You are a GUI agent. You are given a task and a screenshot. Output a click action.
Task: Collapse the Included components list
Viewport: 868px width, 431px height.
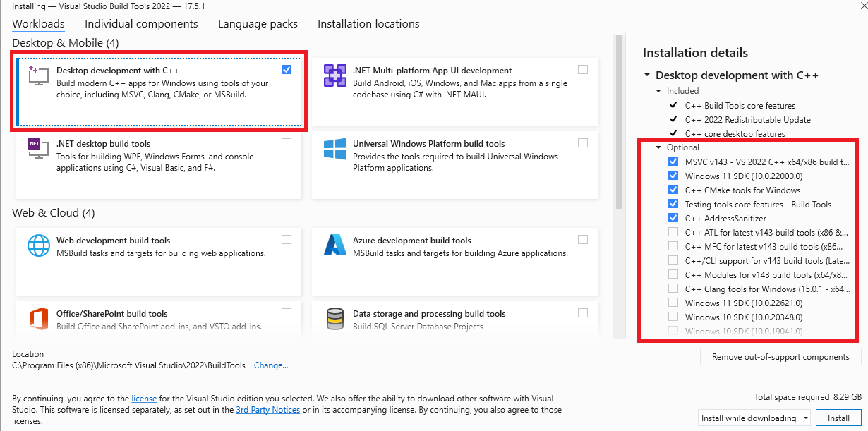pos(659,90)
